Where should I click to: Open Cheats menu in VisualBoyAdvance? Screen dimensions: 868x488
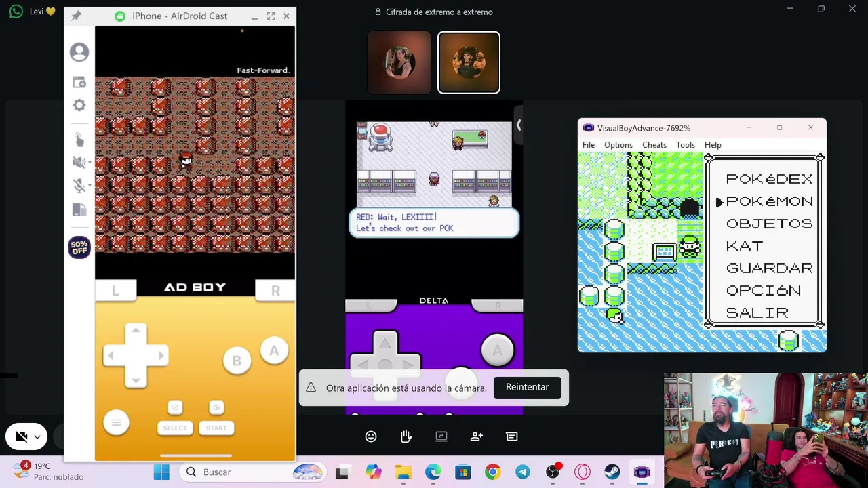pyautogui.click(x=654, y=145)
